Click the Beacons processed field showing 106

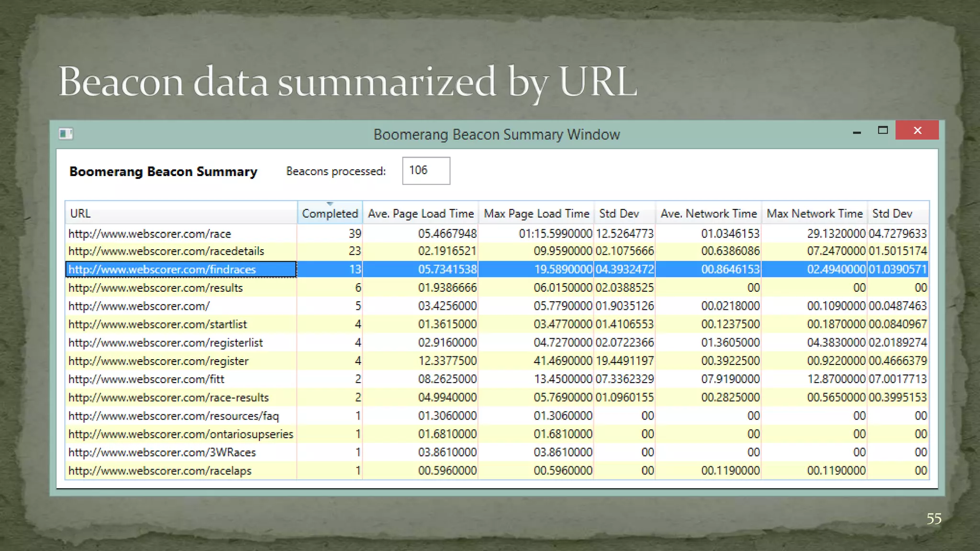pos(426,171)
